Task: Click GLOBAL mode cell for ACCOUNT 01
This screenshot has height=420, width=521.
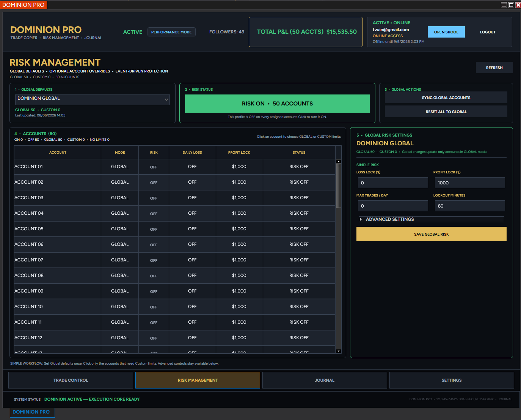Action: [x=120, y=167]
